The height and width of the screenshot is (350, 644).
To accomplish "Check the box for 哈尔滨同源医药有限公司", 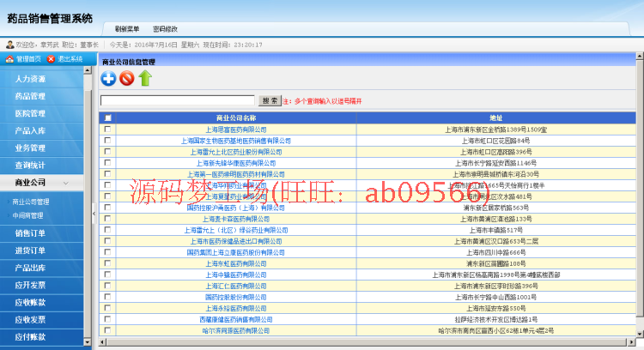I will pyautogui.click(x=107, y=330).
